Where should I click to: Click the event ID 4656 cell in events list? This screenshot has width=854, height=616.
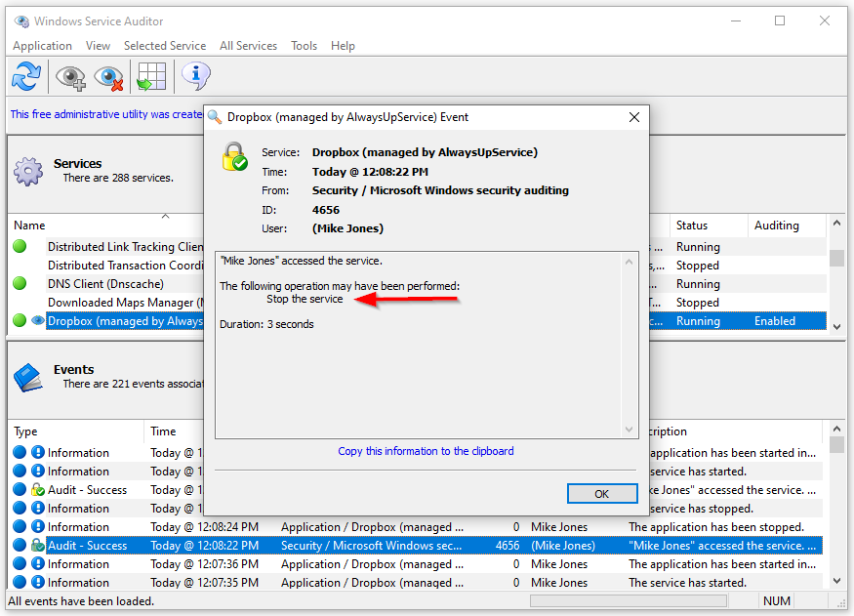[508, 545]
